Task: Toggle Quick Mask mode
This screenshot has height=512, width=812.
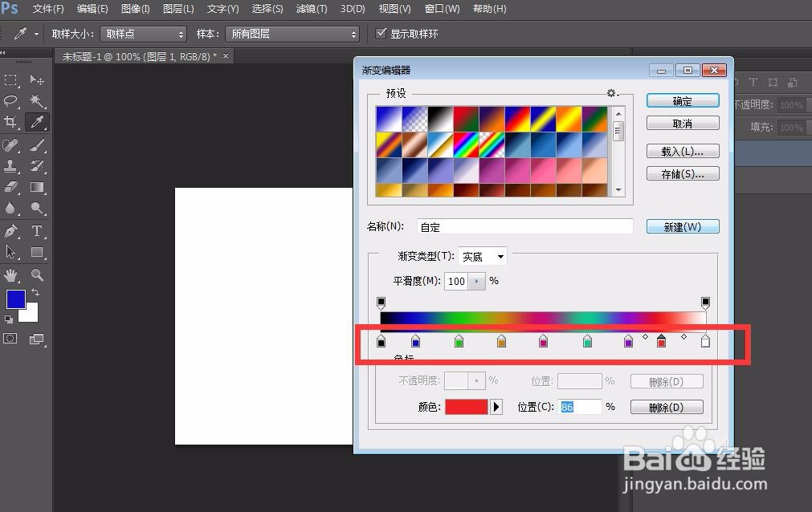Action: click(x=10, y=339)
